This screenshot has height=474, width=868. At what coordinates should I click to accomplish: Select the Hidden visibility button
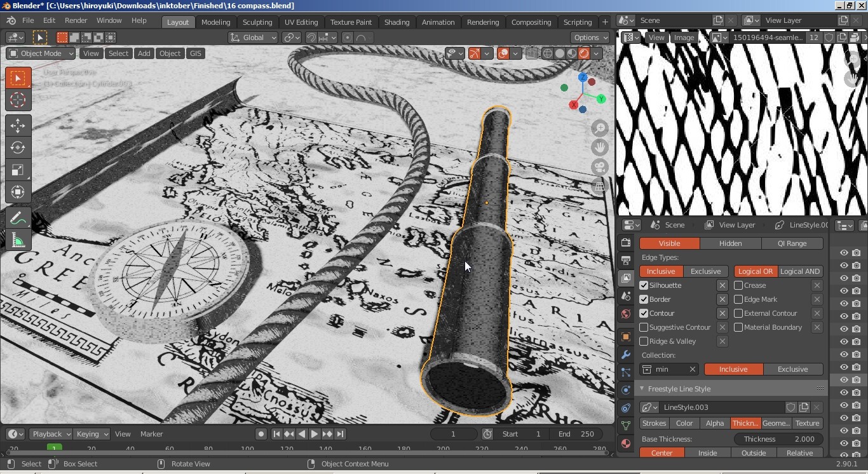click(730, 243)
